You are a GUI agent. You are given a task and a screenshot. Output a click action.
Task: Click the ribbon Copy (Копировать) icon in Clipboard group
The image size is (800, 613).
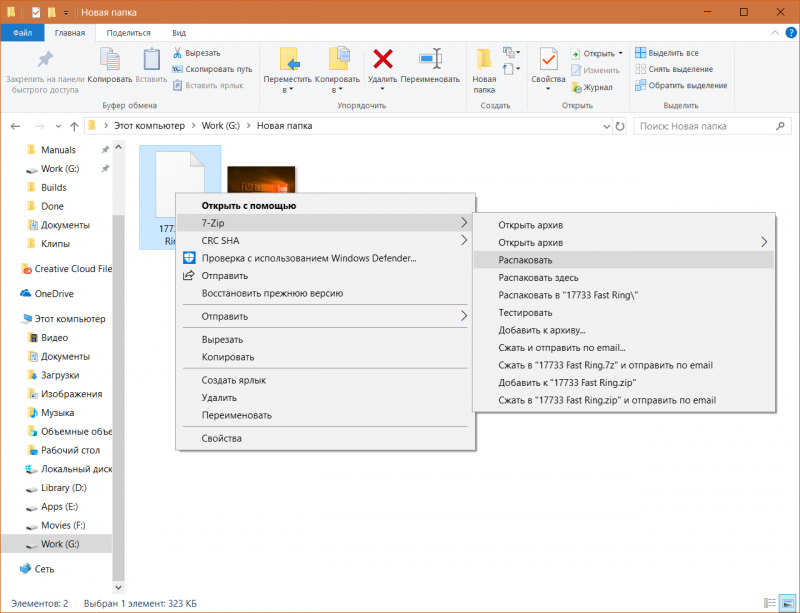pos(110,59)
